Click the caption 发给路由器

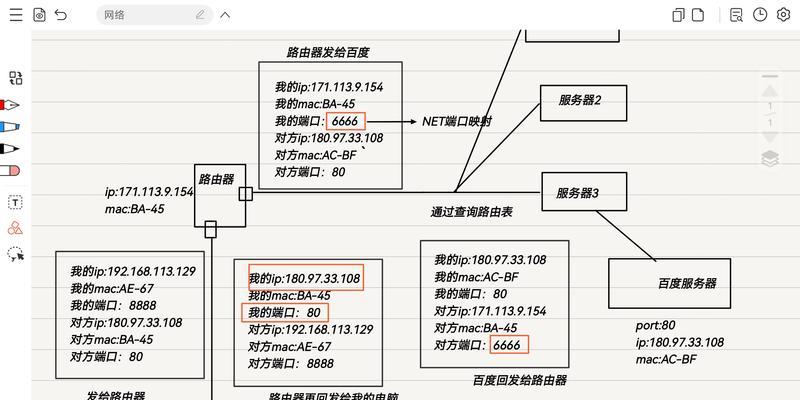(x=116, y=396)
